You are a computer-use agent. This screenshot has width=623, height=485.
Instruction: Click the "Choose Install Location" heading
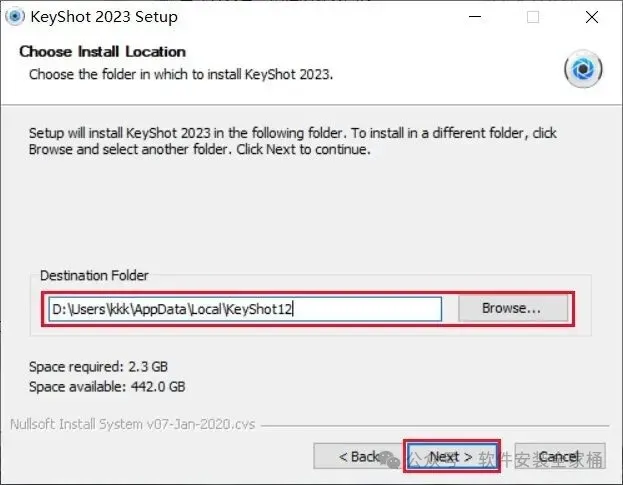pos(103,52)
